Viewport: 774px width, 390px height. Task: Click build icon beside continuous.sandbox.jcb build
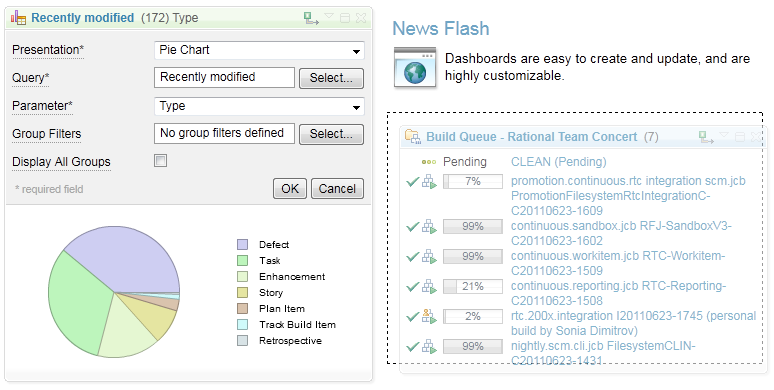coord(429,227)
